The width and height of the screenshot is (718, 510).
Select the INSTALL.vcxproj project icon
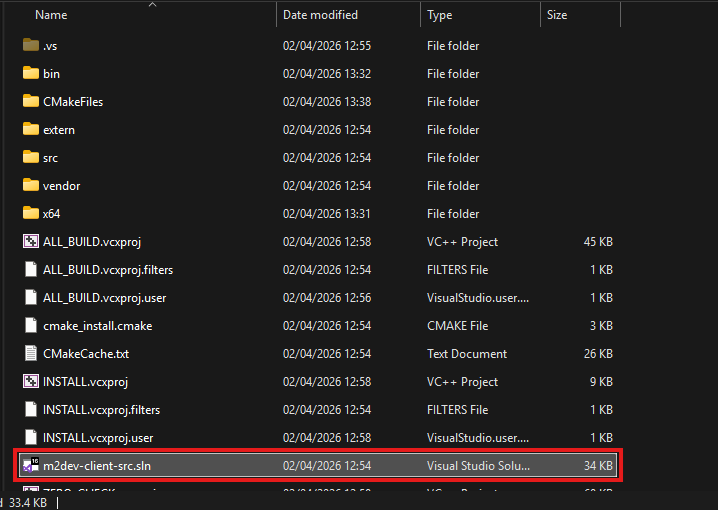click(30, 382)
